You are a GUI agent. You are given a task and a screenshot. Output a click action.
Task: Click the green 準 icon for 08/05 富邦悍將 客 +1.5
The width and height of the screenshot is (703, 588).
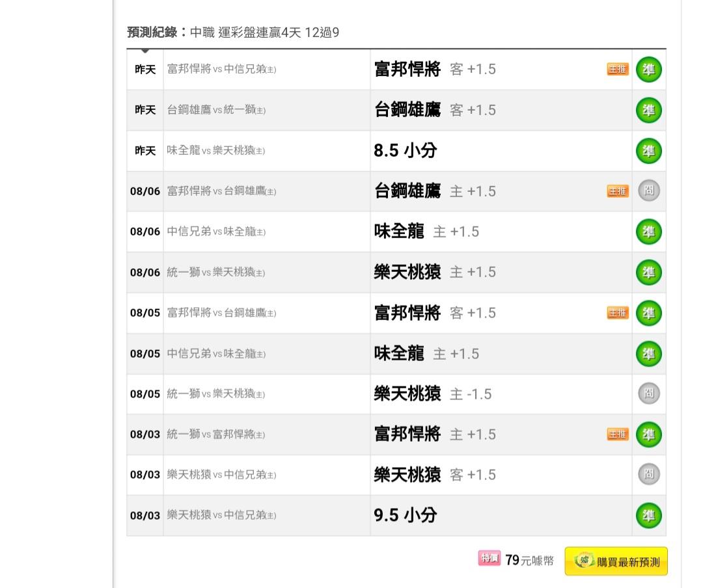649,313
